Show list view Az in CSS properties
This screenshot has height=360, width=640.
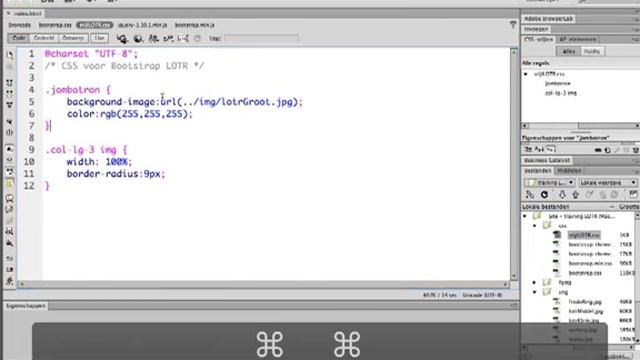tap(539, 150)
